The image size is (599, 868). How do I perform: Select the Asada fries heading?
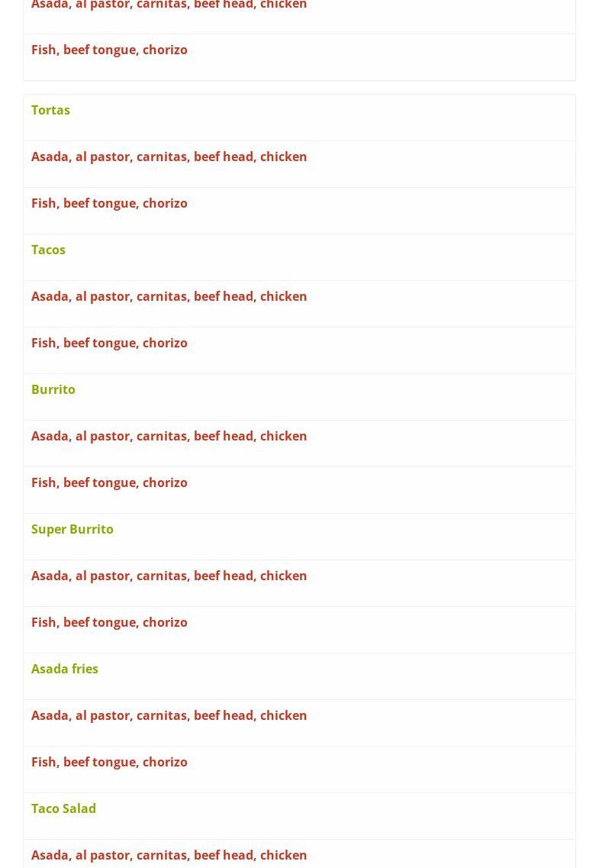65,669
